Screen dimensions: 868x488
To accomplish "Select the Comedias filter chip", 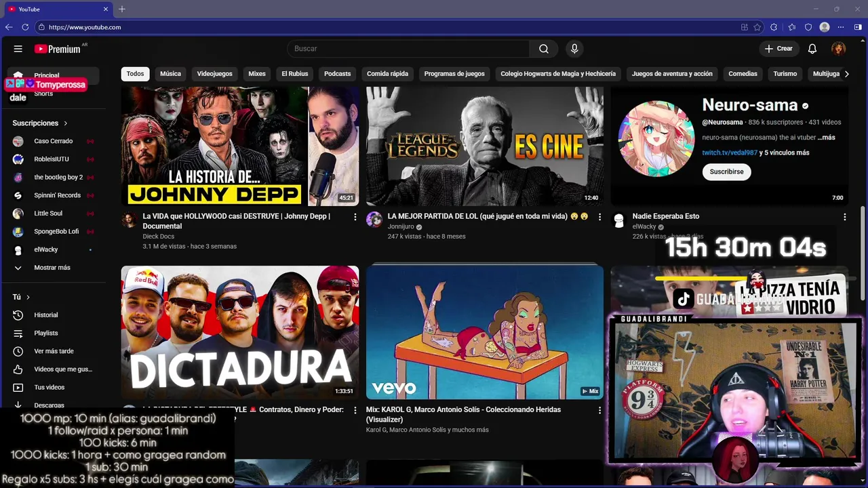I will [743, 74].
